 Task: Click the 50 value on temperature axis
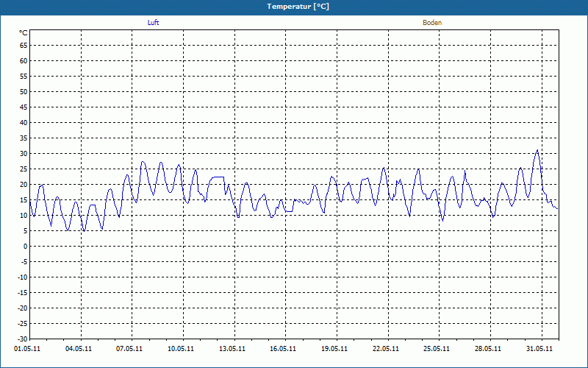24,91
